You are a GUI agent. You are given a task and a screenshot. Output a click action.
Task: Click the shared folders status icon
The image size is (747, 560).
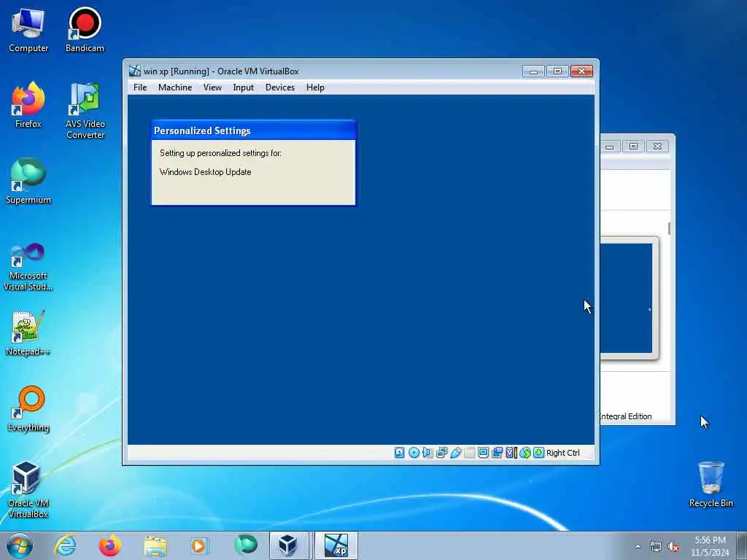coord(469,452)
